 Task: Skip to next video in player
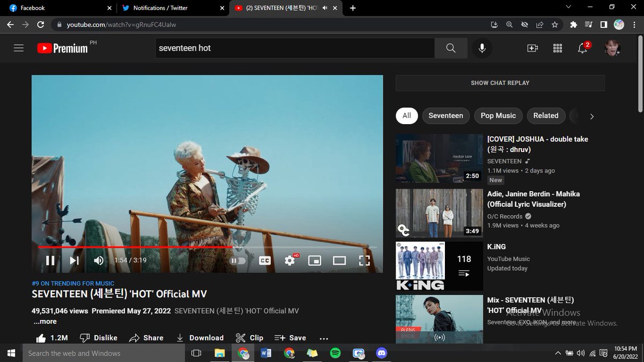pyautogui.click(x=74, y=260)
